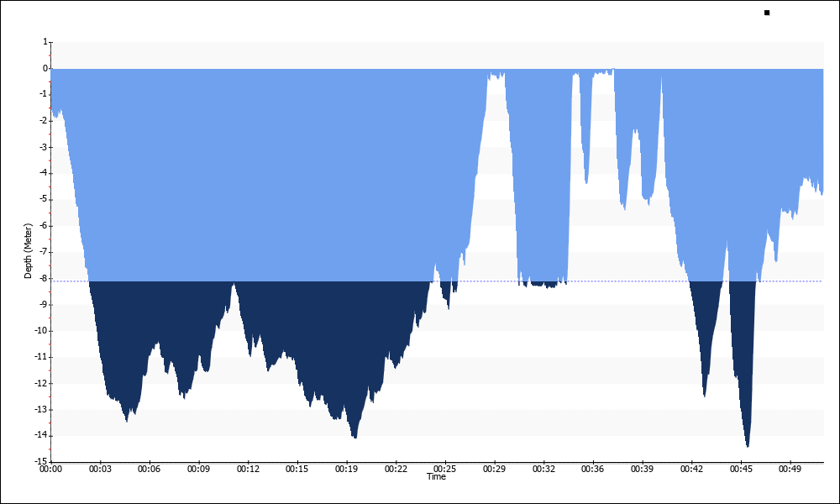Click the depth axis label reading -3
840x504 pixels.
point(44,147)
